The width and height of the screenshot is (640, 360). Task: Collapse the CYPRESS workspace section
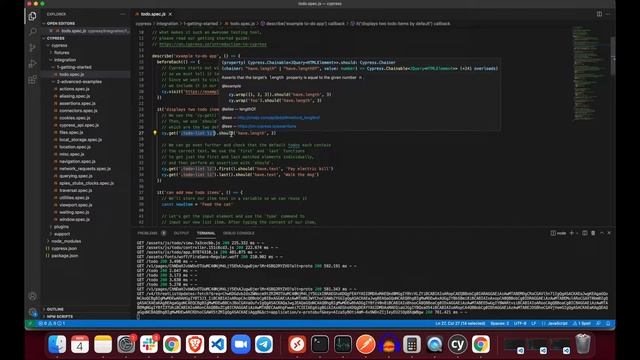click(87, 38)
